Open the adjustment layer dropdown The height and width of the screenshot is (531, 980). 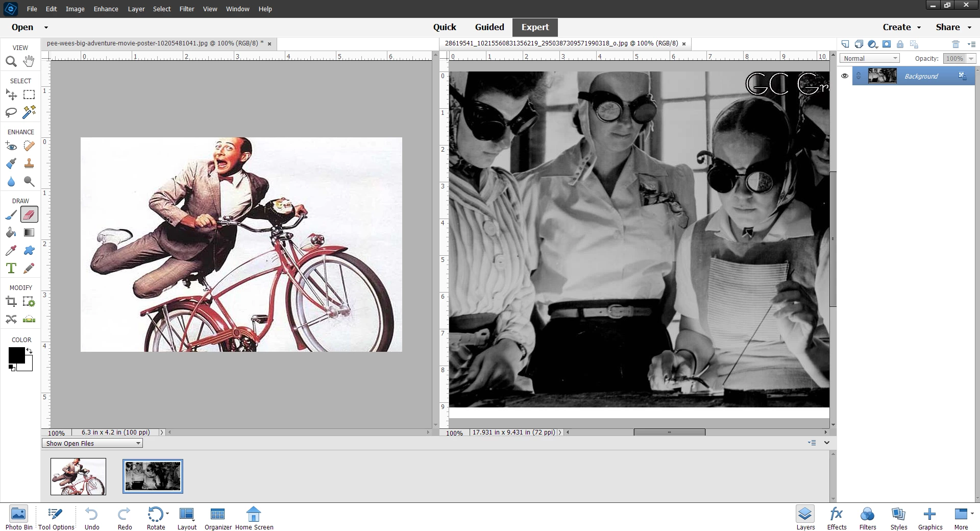[x=873, y=44]
